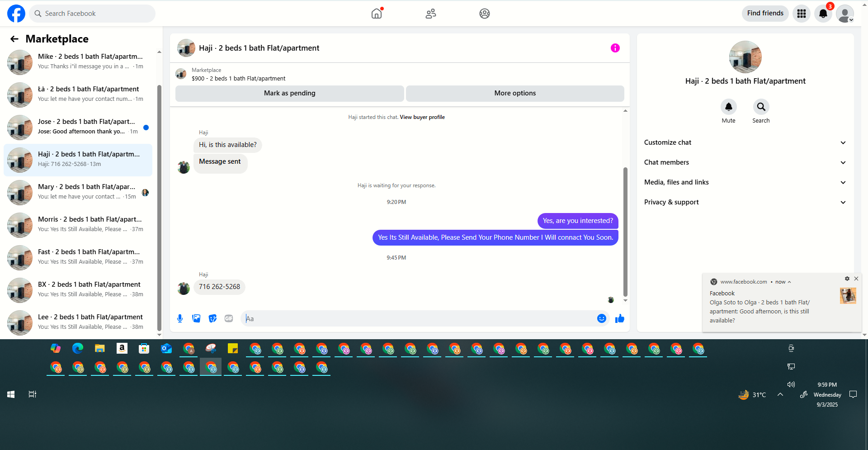
Task: Click the Search Facebook field
Action: point(92,14)
